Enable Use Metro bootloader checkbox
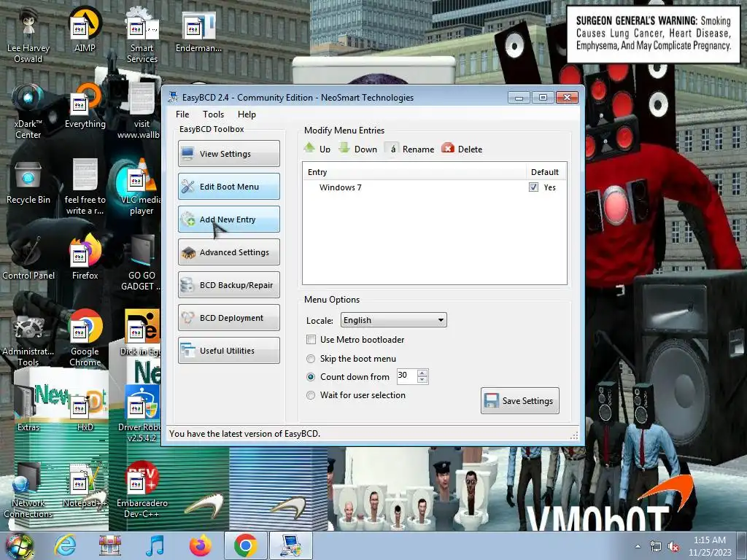 coord(311,340)
